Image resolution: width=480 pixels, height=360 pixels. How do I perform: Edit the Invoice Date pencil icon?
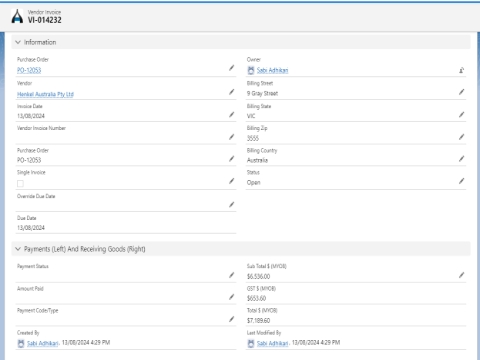tap(232, 115)
